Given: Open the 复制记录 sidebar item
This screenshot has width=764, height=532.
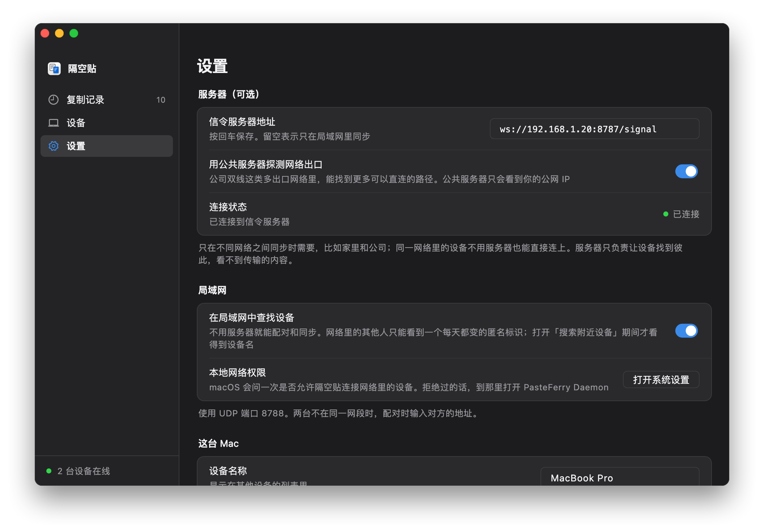Looking at the screenshot, I should [x=107, y=100].
